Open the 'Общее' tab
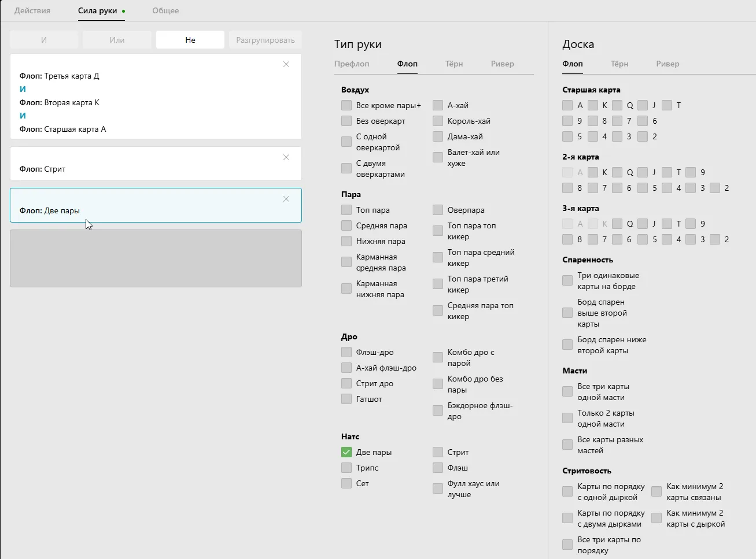Image resolution: width=756 pixels, height=559 pixels. pyautogui.click(x=165, y=10)
